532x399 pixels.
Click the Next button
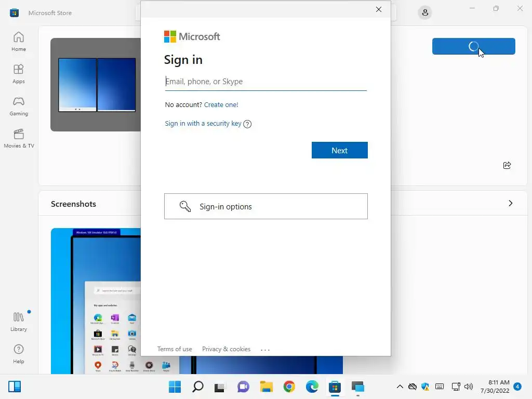point(340,150)
